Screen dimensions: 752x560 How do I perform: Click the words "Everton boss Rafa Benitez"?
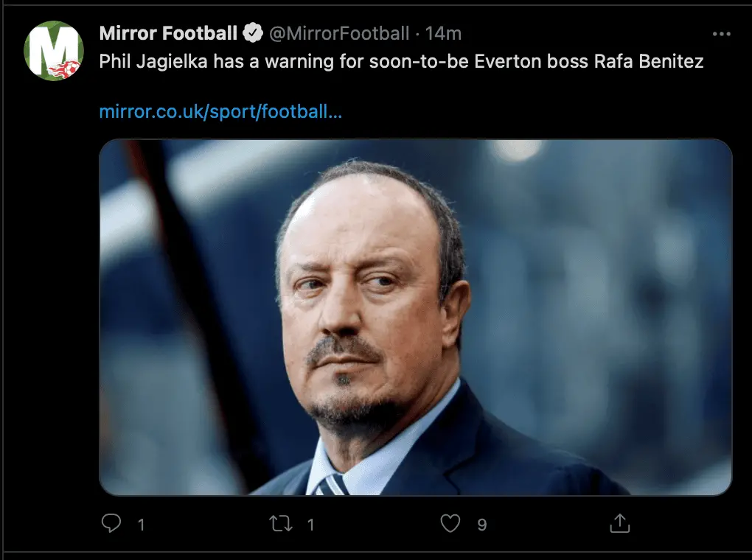coord(588,61)
